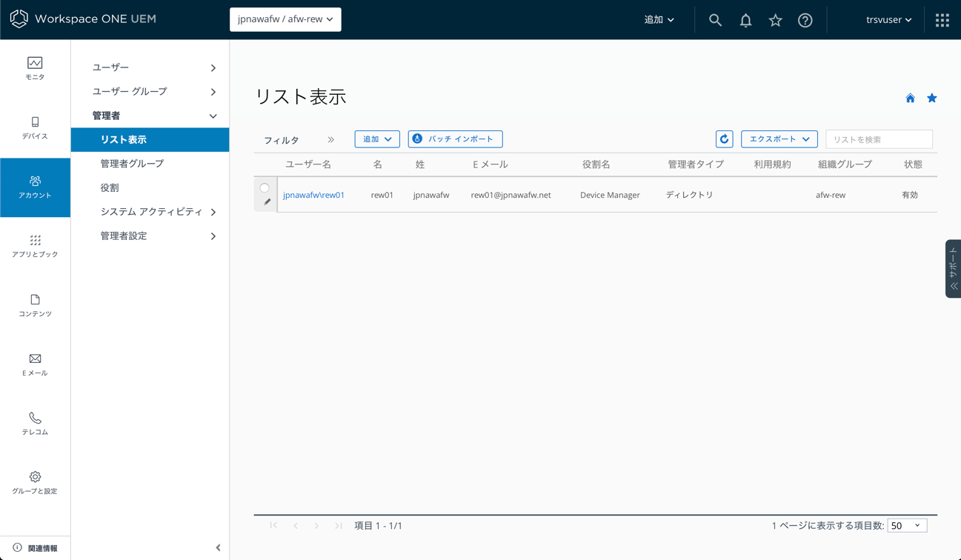
Task: Open the Eメール section in the sidebar
Action: click(35, 364)
